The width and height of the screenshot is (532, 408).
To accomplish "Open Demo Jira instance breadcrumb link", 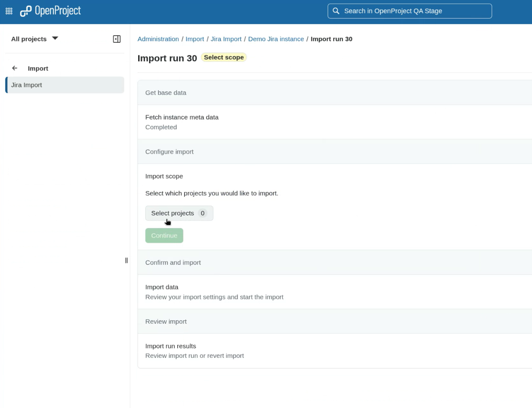I will [276, 39].
